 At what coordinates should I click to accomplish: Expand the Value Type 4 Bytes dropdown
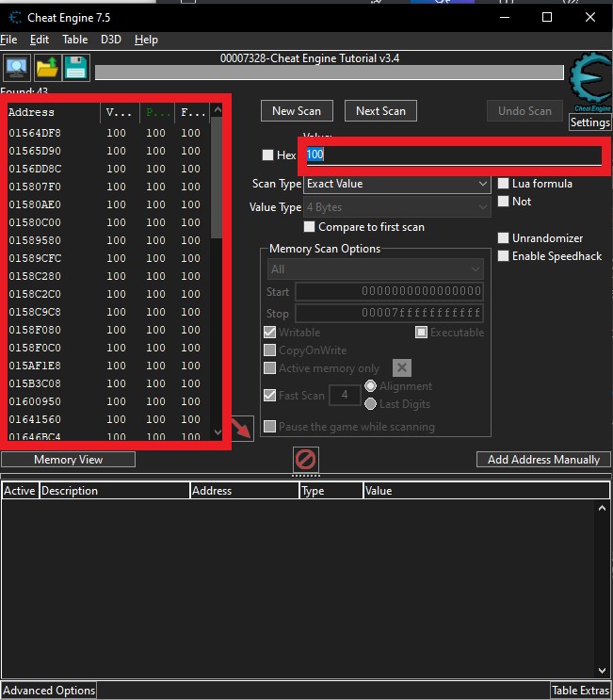(397, 207)
